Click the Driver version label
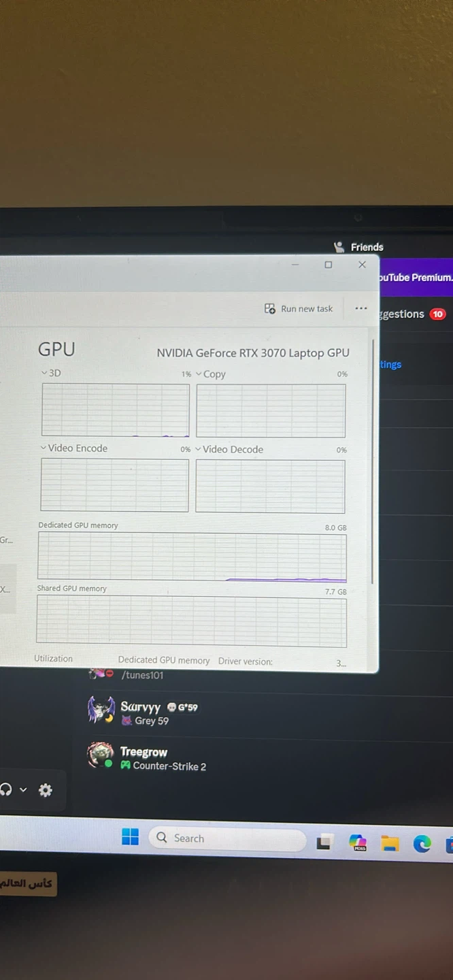Viewport: 453px width, 980px height. [246, 661]
